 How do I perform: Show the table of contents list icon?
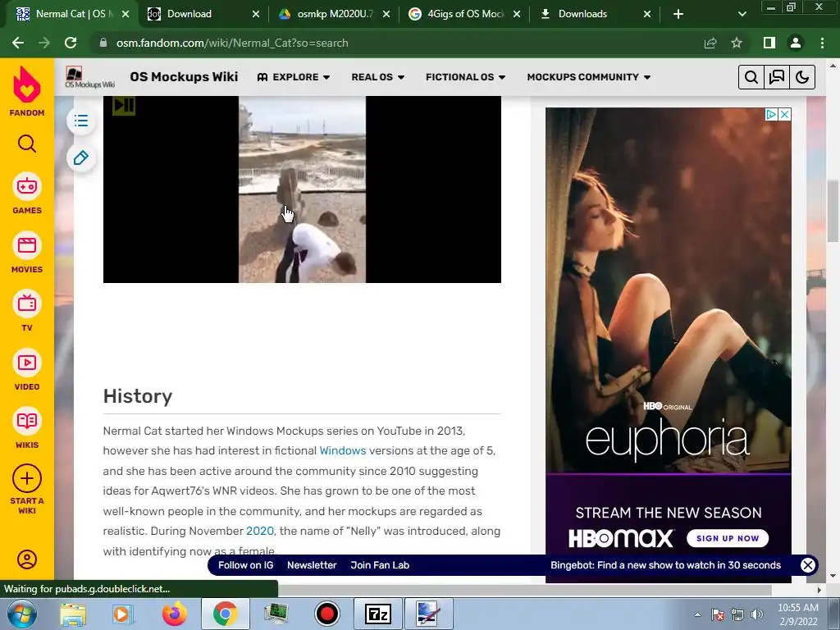coord(81,121)
